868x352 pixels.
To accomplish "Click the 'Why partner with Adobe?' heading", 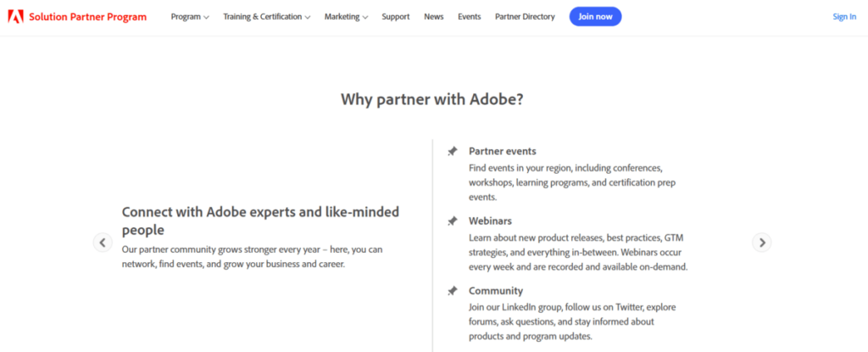I will click(x=432, y=99).
